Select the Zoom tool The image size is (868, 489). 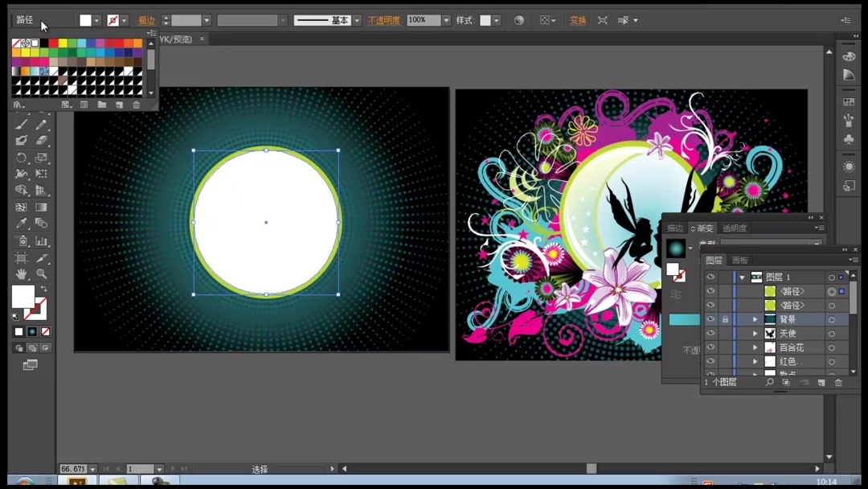[x=41, y=273]
